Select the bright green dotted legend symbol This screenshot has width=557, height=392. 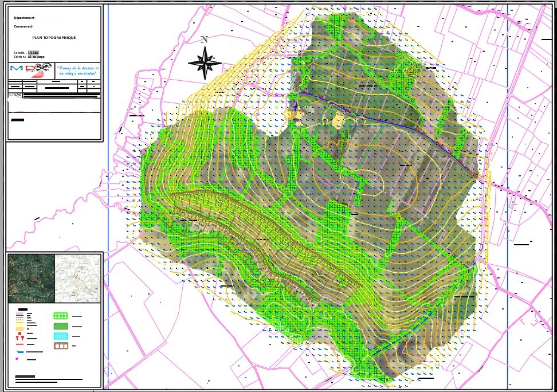(x=61, y=316)
